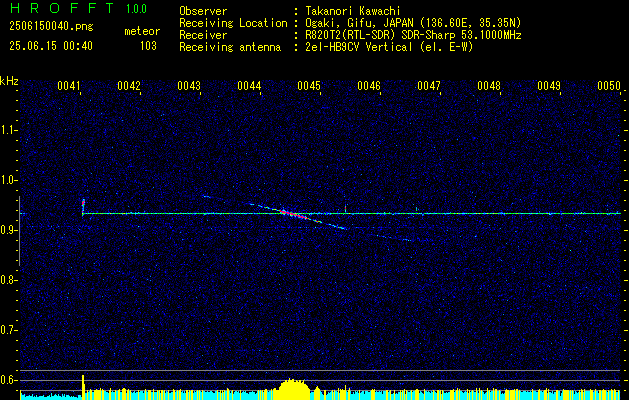Click the HROFFT title text

(62, 8)
